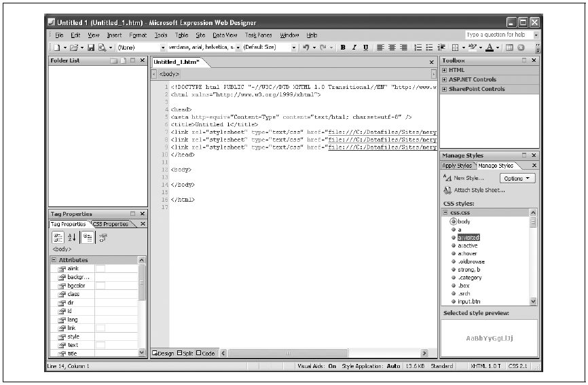The image size is (588, 385).
Task: Click the new page icon in Folder List
Action: click(124, 60)
